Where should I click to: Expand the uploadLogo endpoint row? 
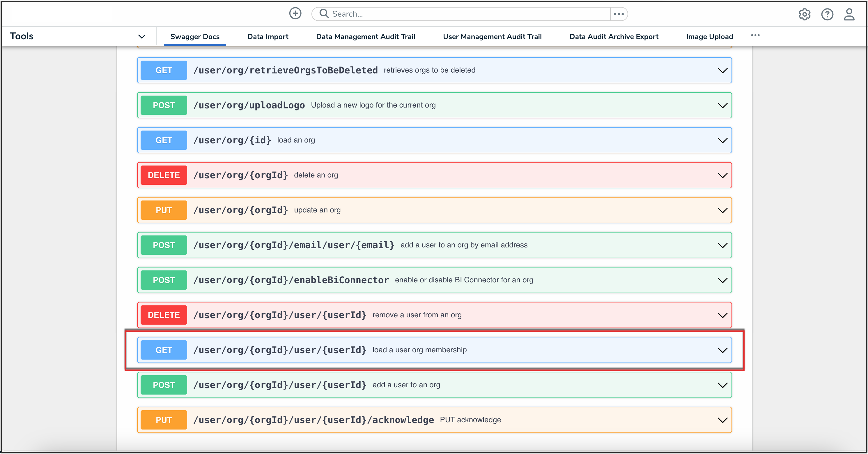tap(723, 105)
